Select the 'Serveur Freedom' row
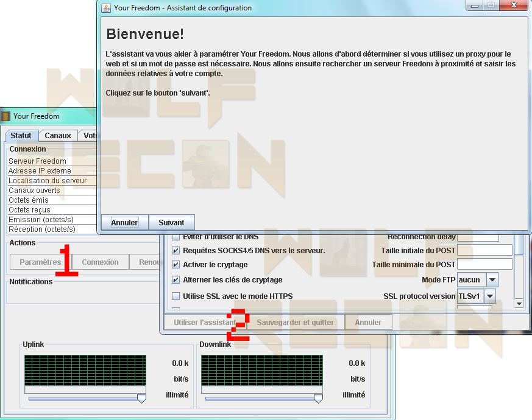 click(52, 161)
